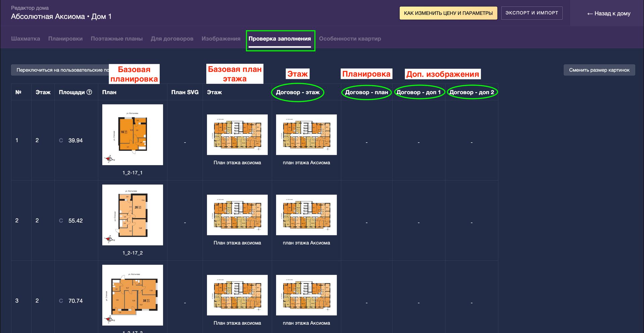Screen dimensions: 644x333
Task: Click the План этажа аксиома caption in row 1
Action: coord(237,162)
